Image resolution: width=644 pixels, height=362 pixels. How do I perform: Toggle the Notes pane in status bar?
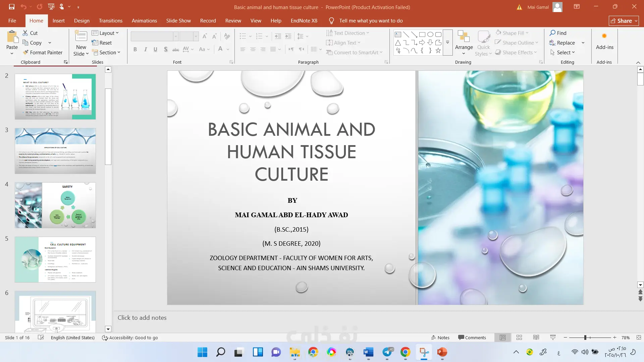(x=440, y=338)
